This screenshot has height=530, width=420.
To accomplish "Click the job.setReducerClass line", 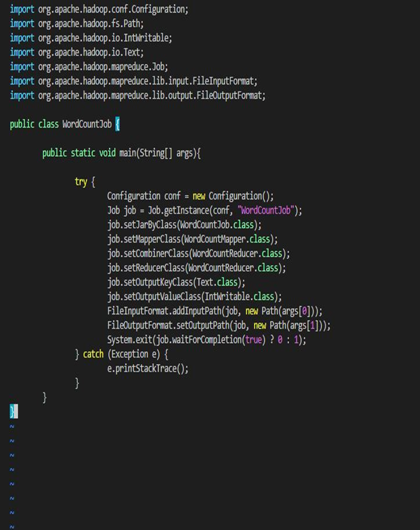I will click(197, 268).
